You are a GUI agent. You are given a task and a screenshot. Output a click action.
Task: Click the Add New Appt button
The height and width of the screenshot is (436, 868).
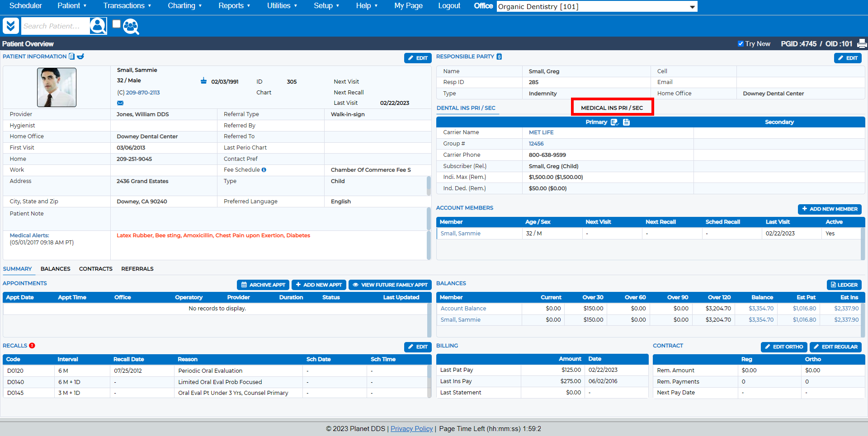click(x=319, y=285)
